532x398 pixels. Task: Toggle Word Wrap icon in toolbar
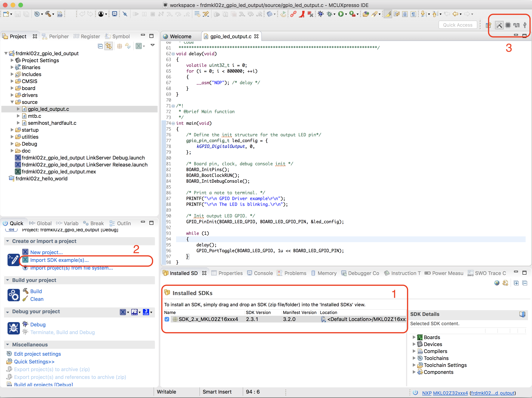tap(396, 14)
